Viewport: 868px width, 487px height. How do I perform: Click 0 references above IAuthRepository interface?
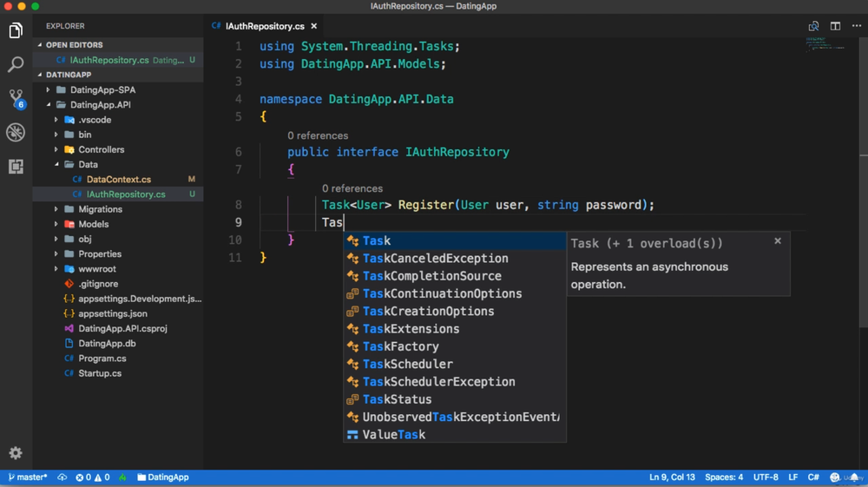318,135
